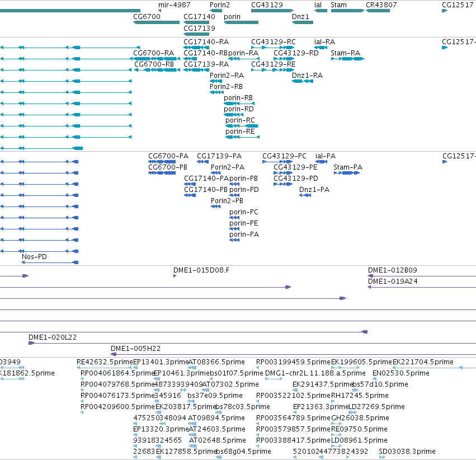The height and width of the screenshot is (460, 476).
Task: Select the ial-RA transcript
Action: coord(321,48)
